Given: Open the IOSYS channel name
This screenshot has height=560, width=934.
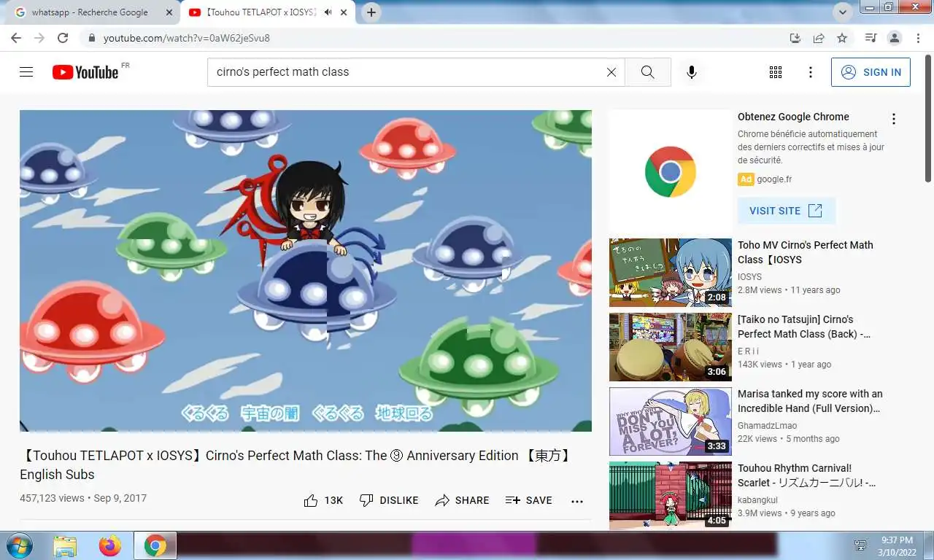Looking at the screenshot, I should 749,277.
